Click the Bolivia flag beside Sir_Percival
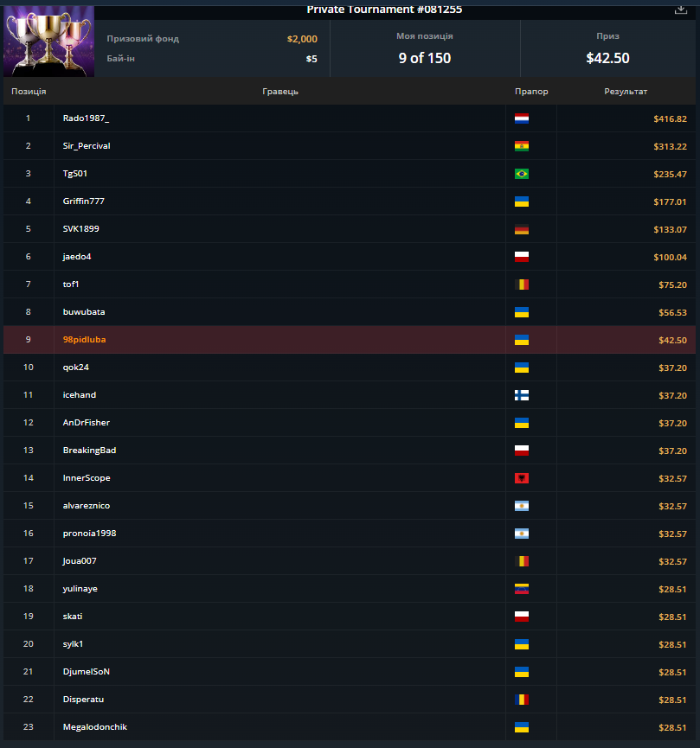700x748 pixels. coord(522,146)
